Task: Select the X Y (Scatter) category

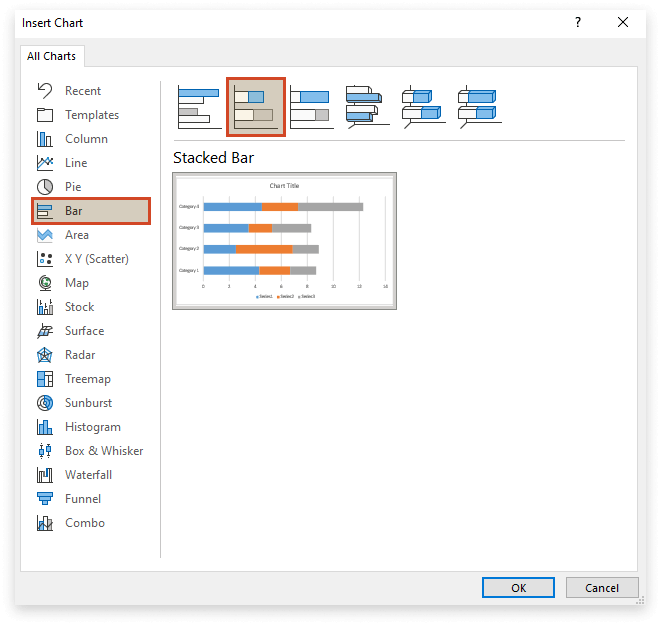Action: 91,259
